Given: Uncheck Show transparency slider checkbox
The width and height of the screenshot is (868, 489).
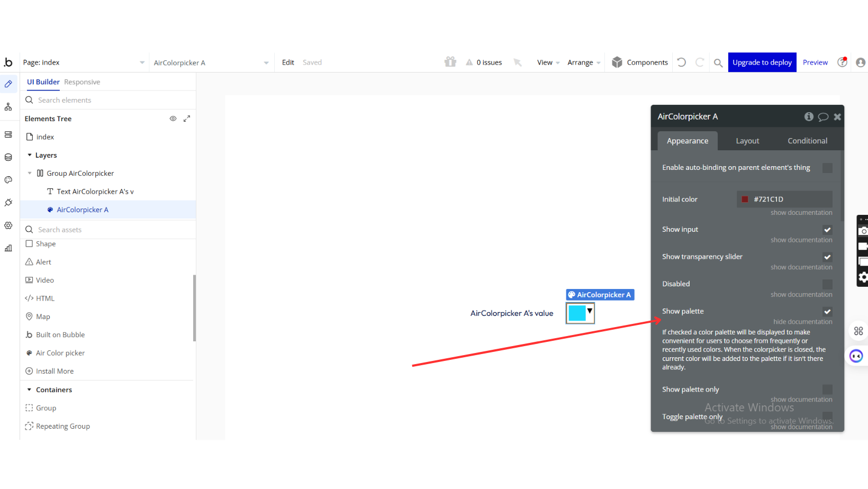Looking at the screenshot, I should tap(827, 257).
